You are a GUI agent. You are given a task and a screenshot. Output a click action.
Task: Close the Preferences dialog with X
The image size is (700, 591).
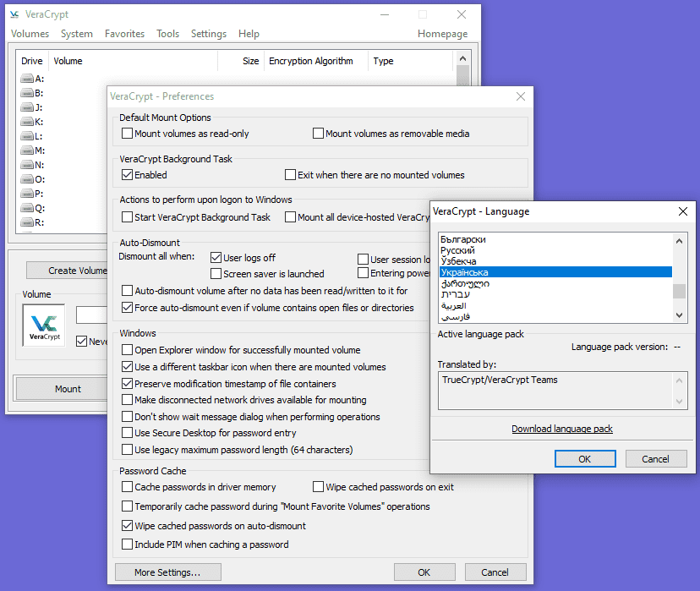pyautogui.click(x=521, y=96)
